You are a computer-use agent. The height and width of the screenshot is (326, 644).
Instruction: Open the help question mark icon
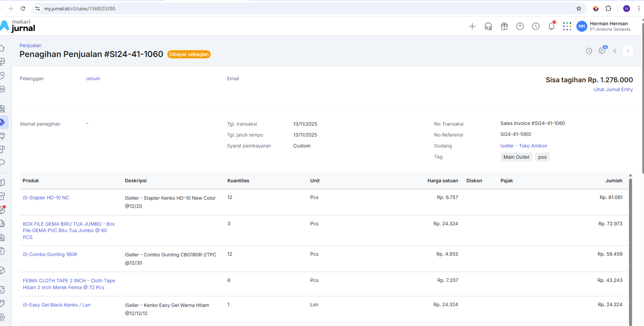(x=520, y=26)
